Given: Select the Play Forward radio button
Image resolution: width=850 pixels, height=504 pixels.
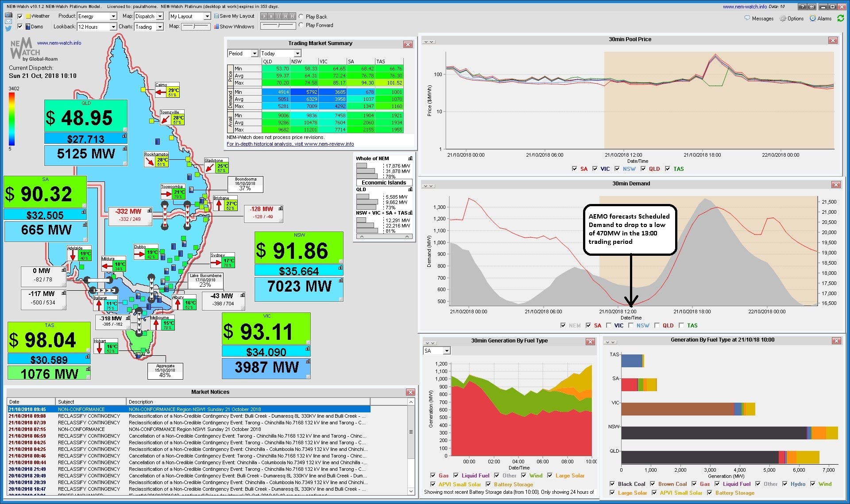Looking at the screenshot, I should 301,25.
